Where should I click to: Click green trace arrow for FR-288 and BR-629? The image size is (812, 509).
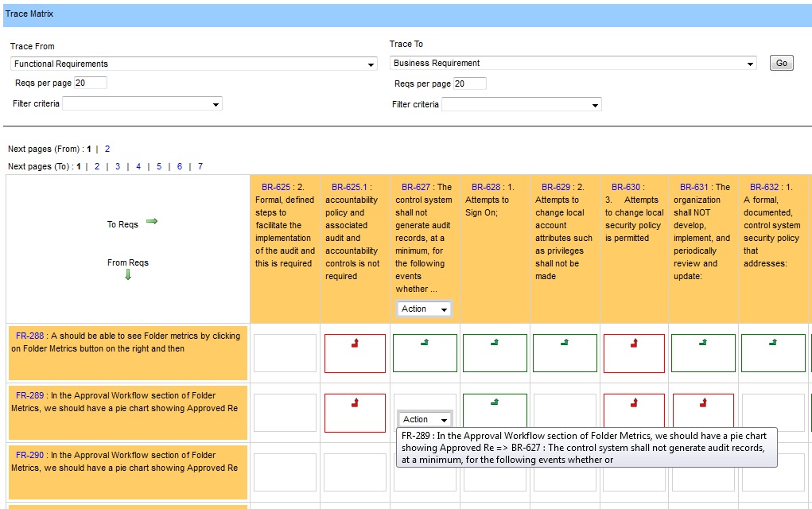[565, 342]
